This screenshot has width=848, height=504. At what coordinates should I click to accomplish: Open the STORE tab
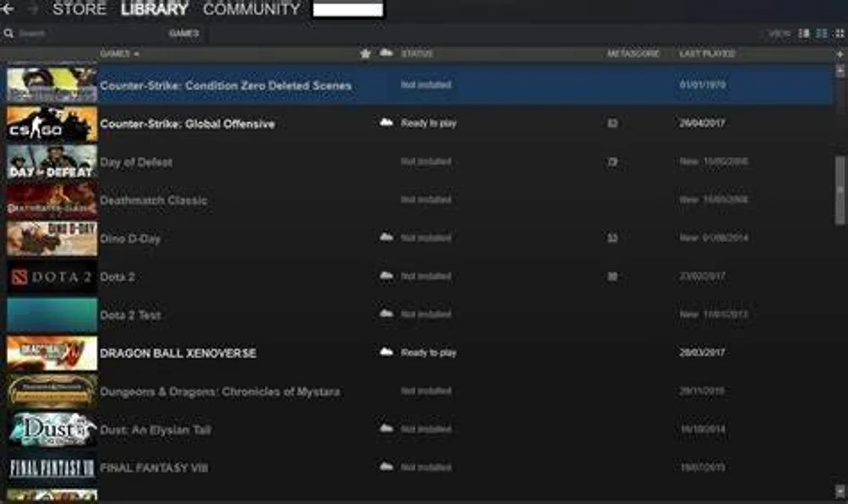[79, 9]
